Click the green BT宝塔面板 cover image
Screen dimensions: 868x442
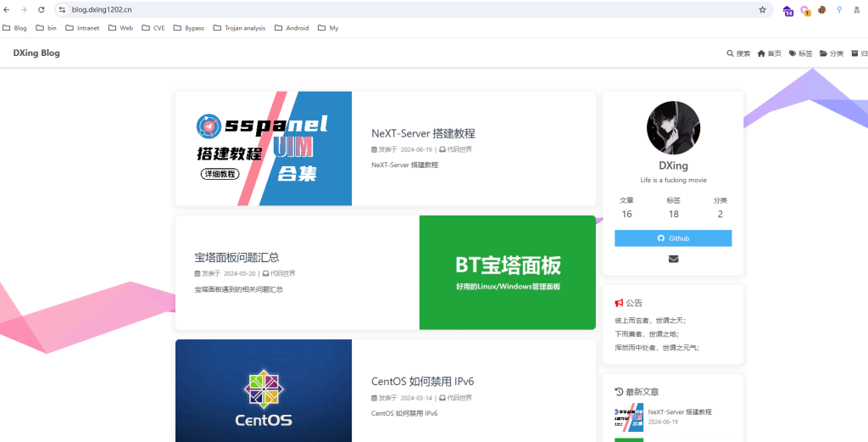point(507,272)
